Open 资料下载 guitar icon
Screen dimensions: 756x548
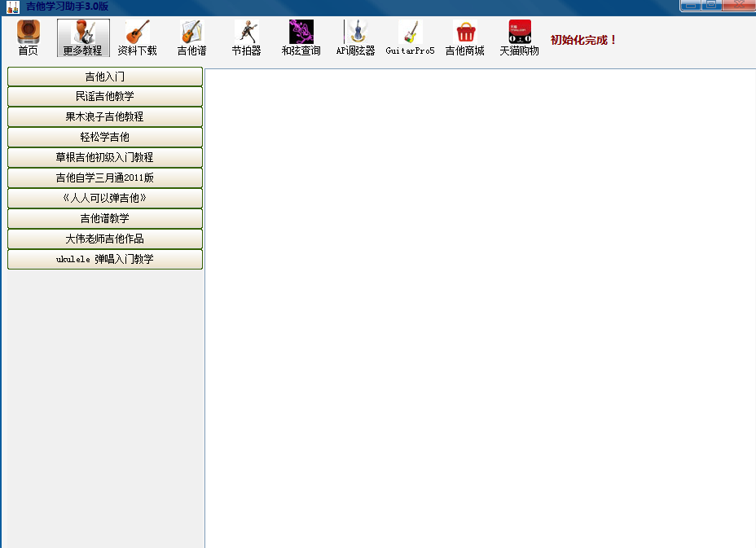coord(138,38)
